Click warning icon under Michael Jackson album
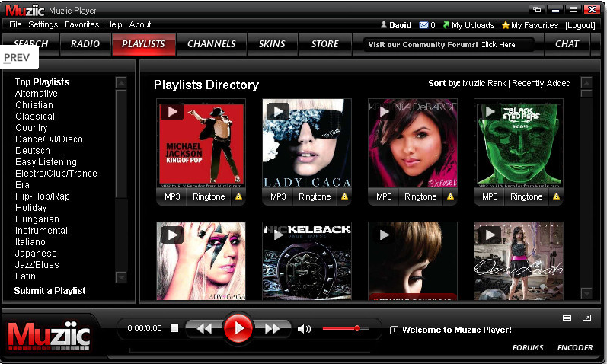 tap(239, 196)
